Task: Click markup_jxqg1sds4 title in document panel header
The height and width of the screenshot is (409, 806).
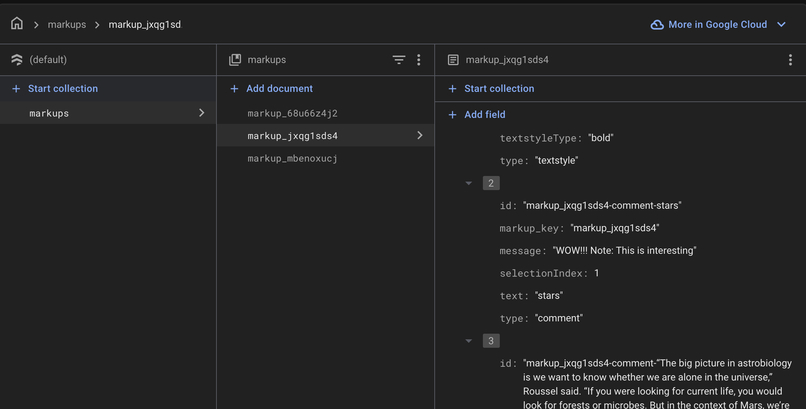Action: (507, 60)
